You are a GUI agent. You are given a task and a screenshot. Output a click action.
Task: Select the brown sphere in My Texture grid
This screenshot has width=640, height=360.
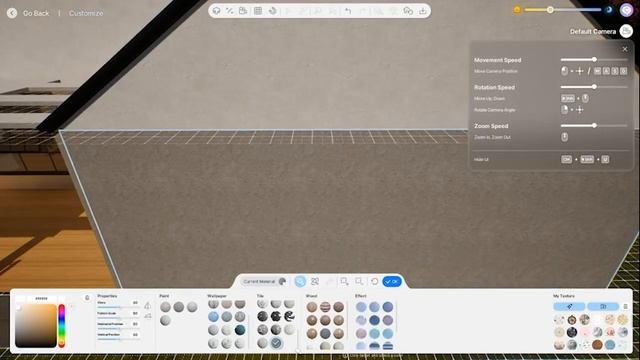597,345
